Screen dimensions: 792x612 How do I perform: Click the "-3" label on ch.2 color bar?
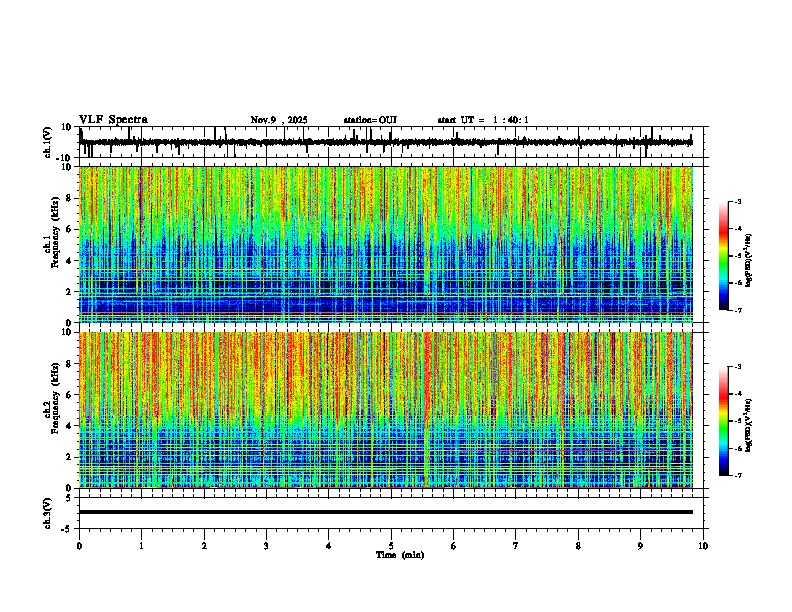point(737,367)
